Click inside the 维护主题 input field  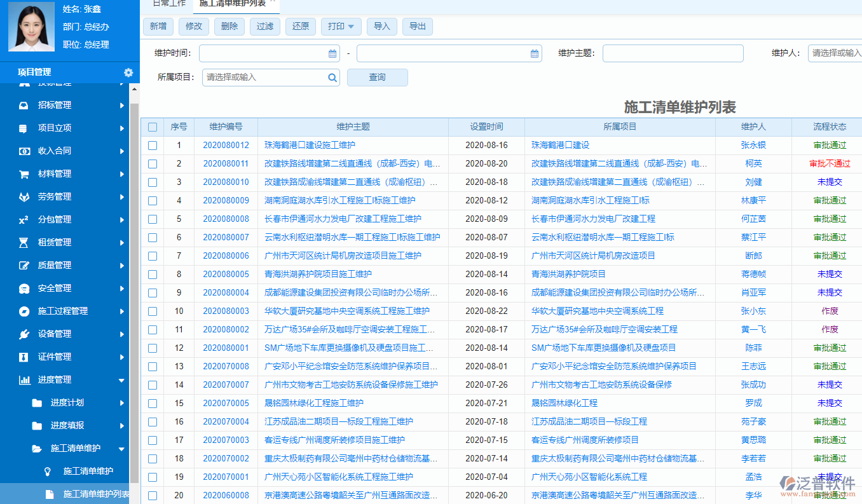click(x=672, y=53)
